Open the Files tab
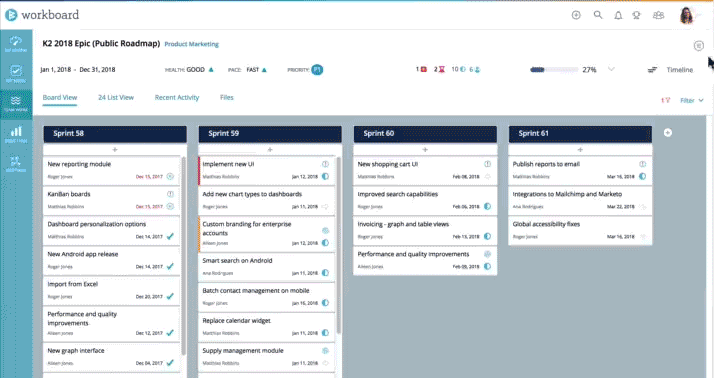 [x=226, y=97]
